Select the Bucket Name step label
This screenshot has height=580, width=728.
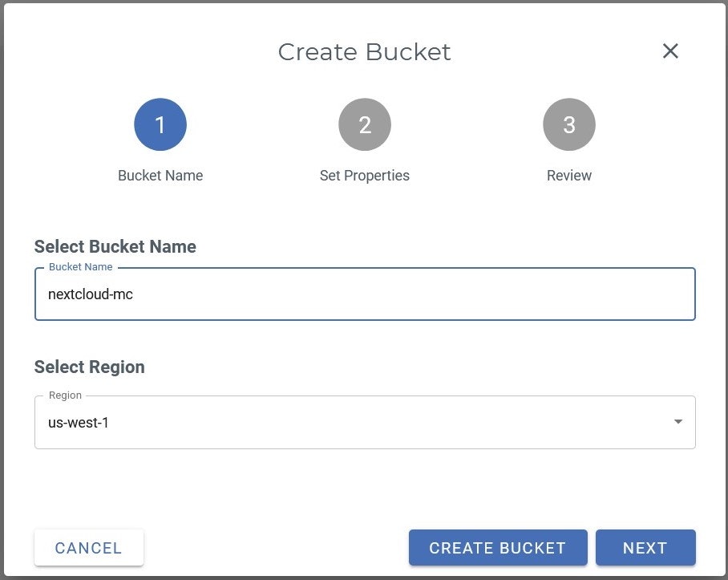pyautogui.click(x=160, y=176)
